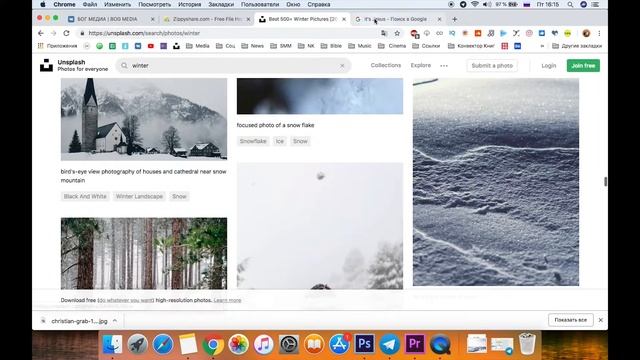Viewport: 640px width, 360px height.
Task: Open Photos from the Dock
Action: tap(238, 344)
